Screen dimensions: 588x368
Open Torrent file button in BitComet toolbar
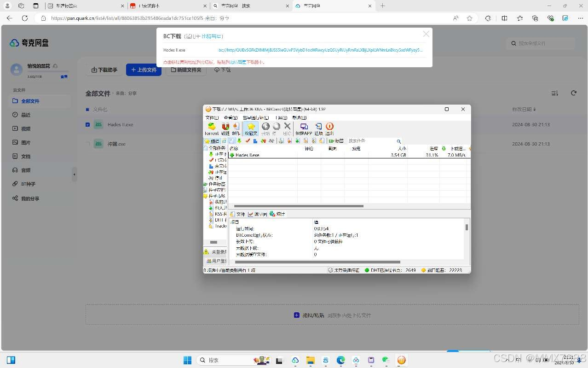(212, 129)
